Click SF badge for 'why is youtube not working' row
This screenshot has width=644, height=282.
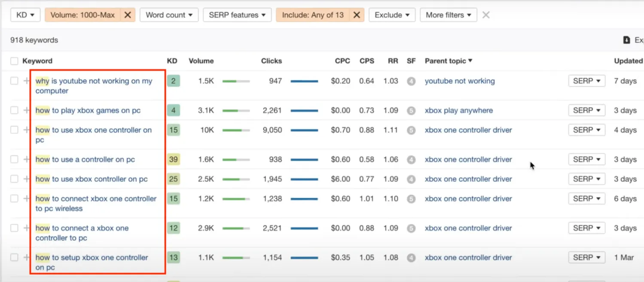click(411, 81)
